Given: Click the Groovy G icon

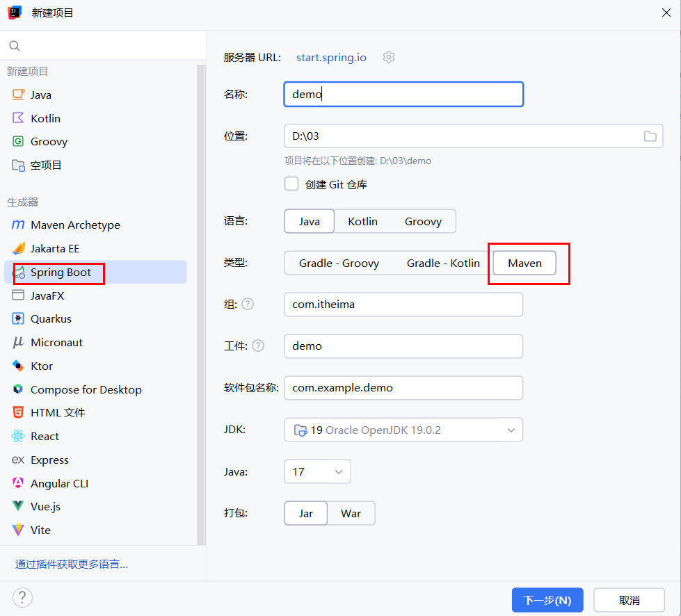Looking at the screenshot, I should [x=18, y=142].
